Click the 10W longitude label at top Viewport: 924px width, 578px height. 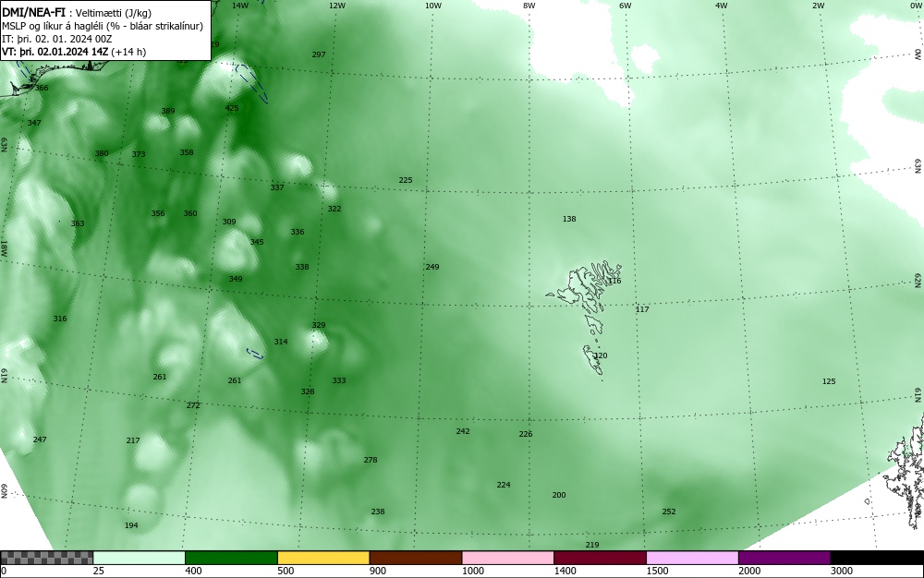[x=433, y=6]
